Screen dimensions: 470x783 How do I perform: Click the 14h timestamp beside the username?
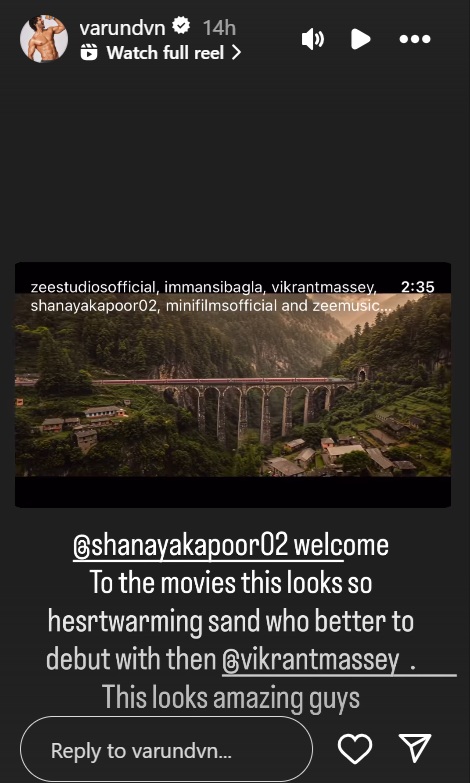coord(219,28)
